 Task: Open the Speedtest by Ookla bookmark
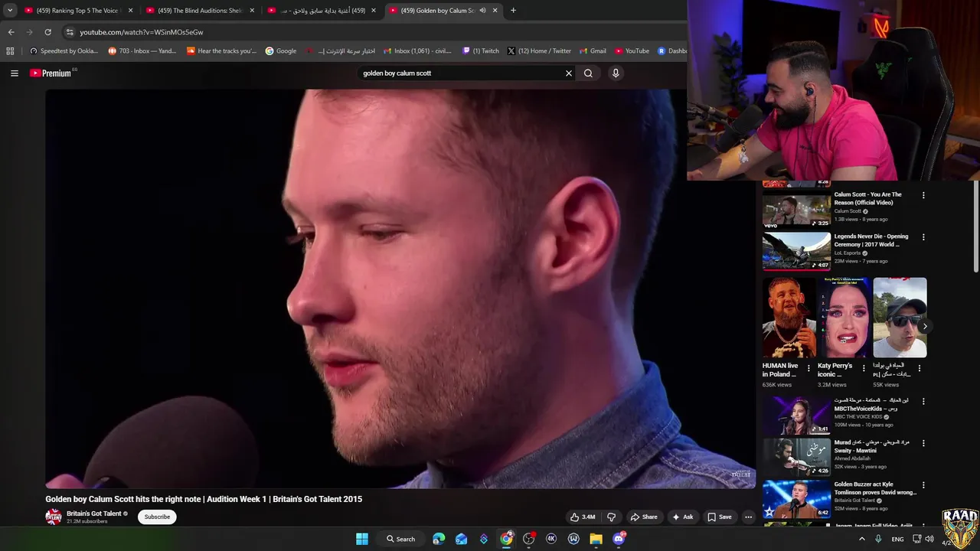64,51
